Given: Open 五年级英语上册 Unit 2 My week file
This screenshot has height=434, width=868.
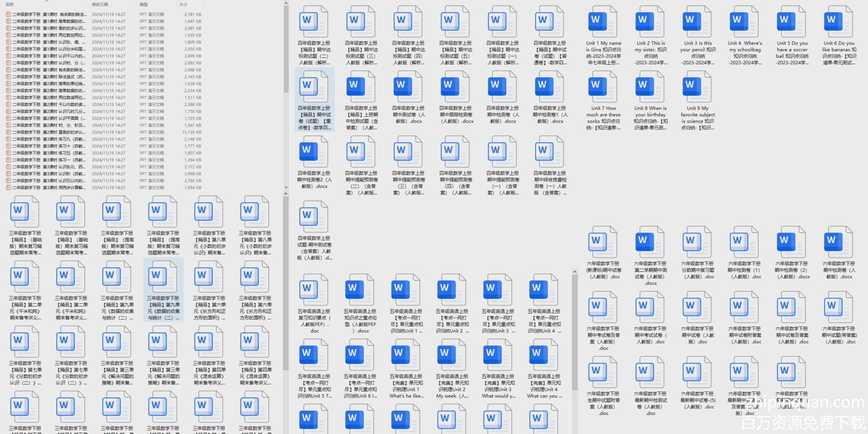Looking at the screenshot, I should [452, 369].
